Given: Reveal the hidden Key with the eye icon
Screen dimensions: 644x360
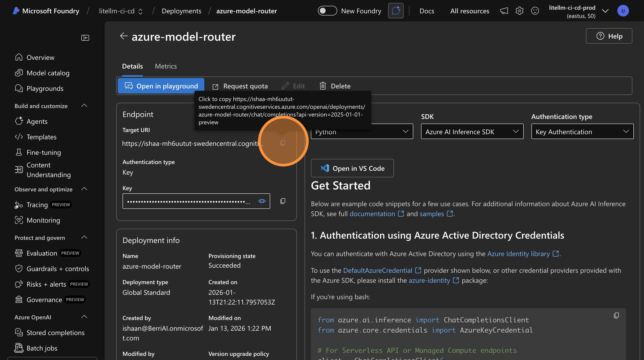Looking at the screenshot, I should 262,201.
